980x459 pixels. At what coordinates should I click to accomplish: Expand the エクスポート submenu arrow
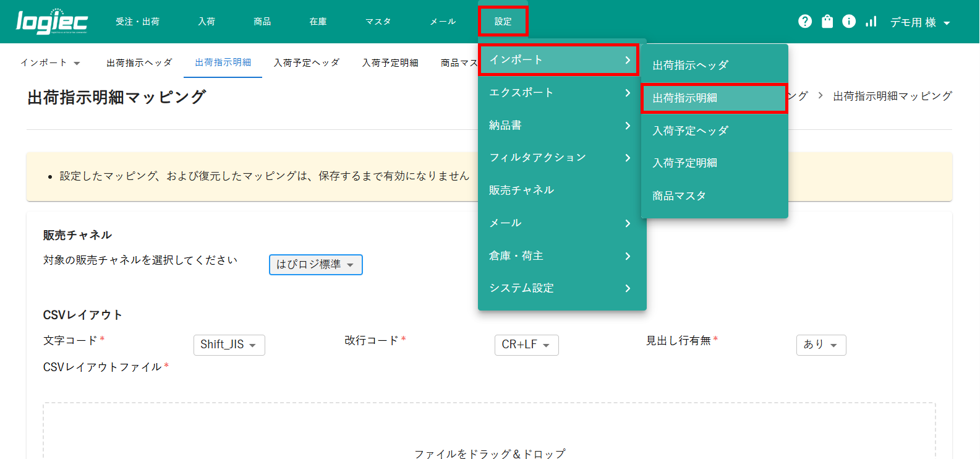(628, 93)
